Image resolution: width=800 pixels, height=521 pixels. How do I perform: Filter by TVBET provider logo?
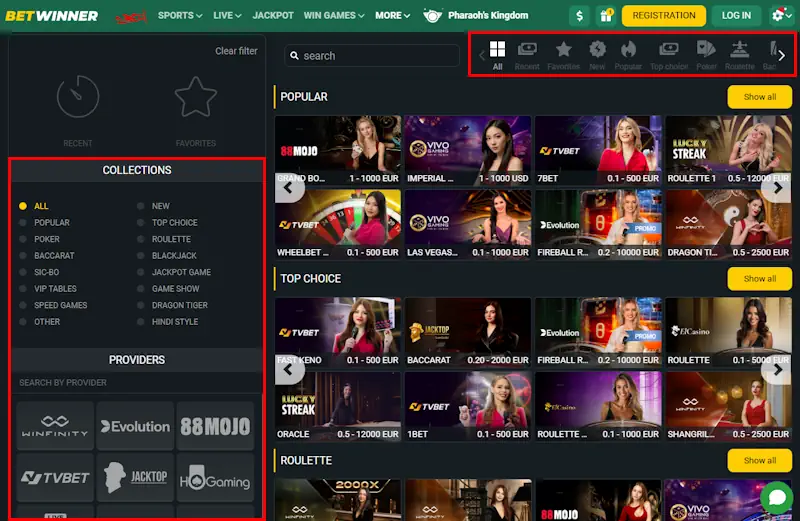55,478
